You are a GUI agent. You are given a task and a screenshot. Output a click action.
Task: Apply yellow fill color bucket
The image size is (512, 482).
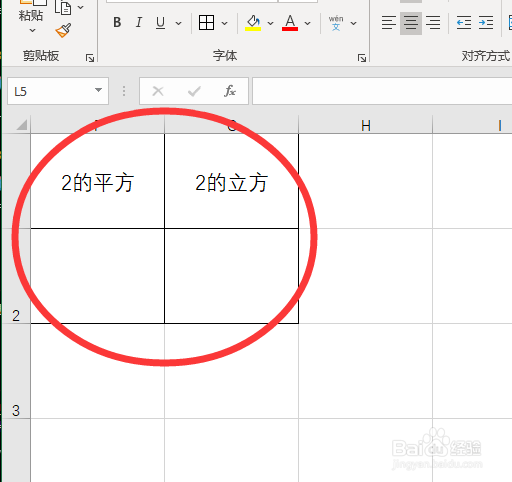pos(253,23)
